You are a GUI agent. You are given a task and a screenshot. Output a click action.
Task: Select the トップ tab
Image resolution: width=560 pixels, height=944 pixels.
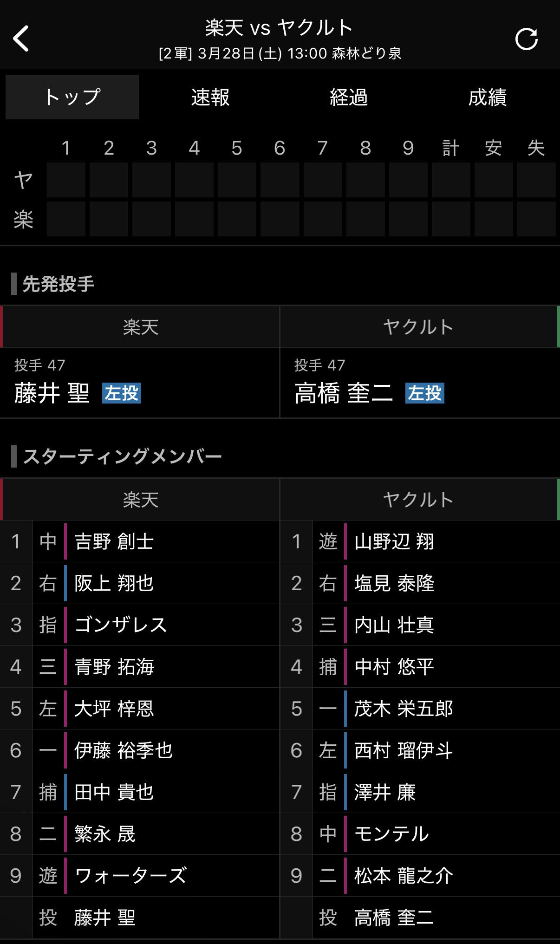[72, 97]
